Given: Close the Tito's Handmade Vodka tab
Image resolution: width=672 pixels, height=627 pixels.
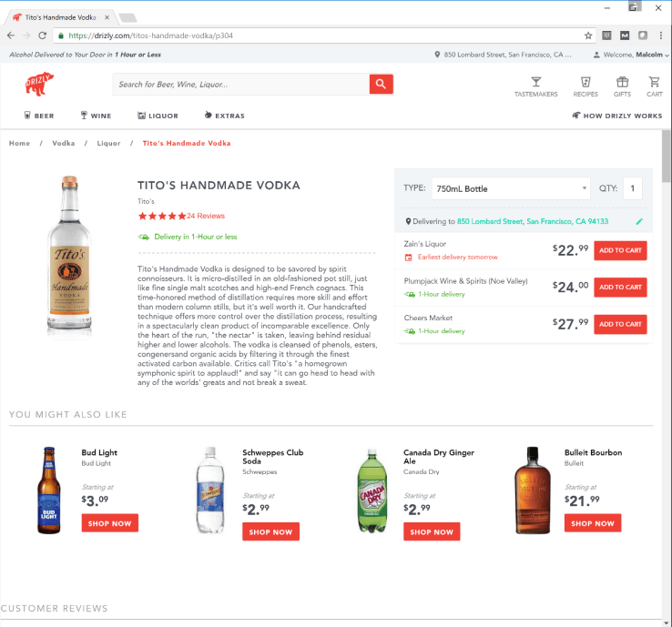Looking at the screenshot, I should point(107,17).
